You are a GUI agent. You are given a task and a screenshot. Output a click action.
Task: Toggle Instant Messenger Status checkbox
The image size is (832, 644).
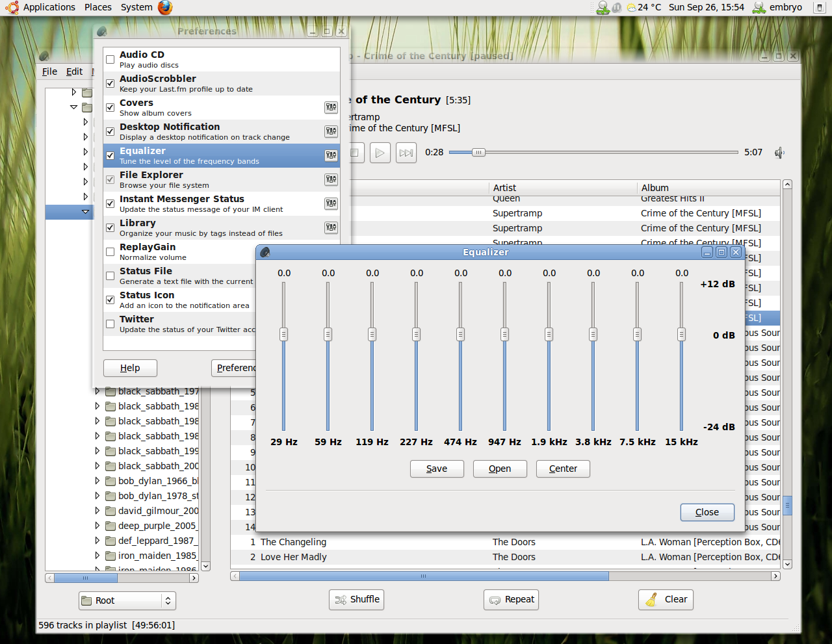110,203
